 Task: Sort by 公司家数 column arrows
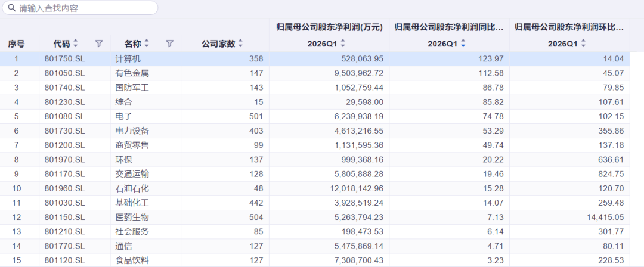click(241, 44)
